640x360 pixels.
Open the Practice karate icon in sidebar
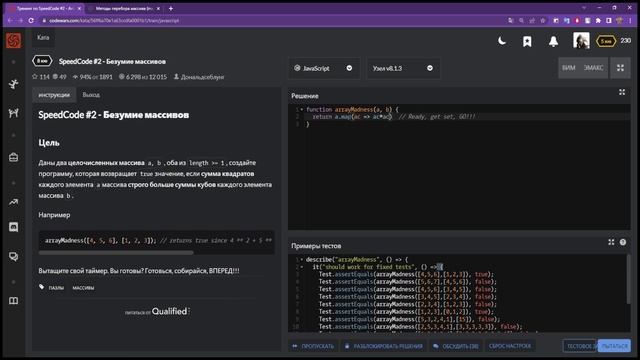tap(13, 84)
